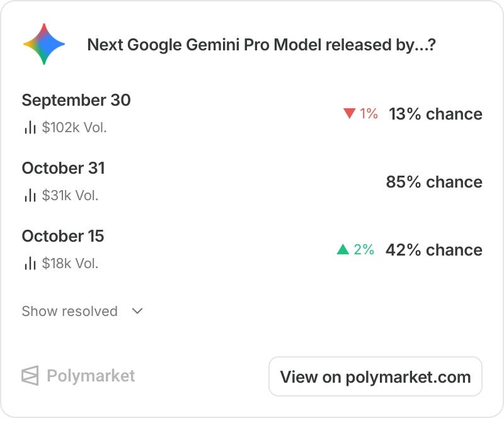Click the Google Gemini sparkle logo
504x423 pixels.
44,44
